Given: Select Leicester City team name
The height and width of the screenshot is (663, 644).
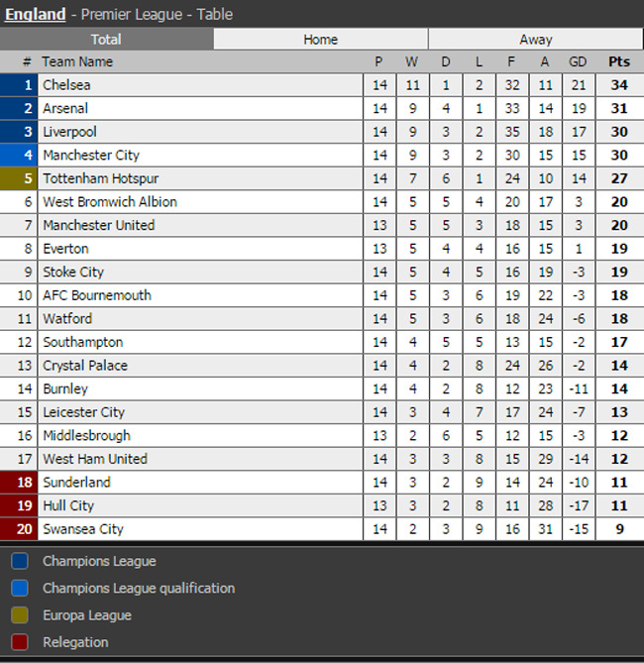Looking at the screenshot, I should click(83, 412).
